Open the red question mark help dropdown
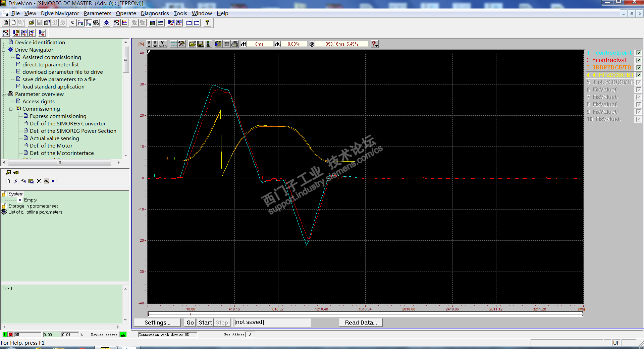 tap(375, 44)
